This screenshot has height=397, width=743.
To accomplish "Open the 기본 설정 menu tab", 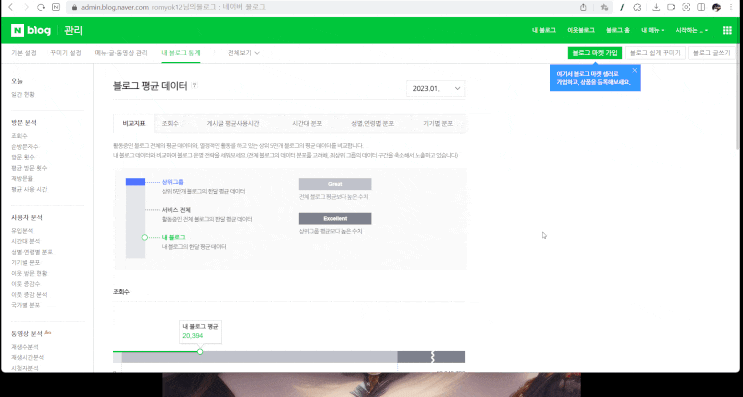I will coord(24,53).
